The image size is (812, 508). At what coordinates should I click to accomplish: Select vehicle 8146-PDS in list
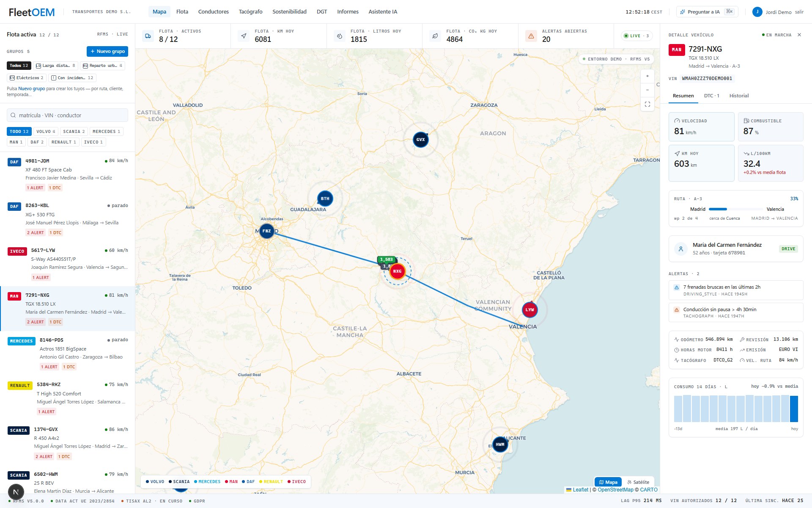[68, 353]
